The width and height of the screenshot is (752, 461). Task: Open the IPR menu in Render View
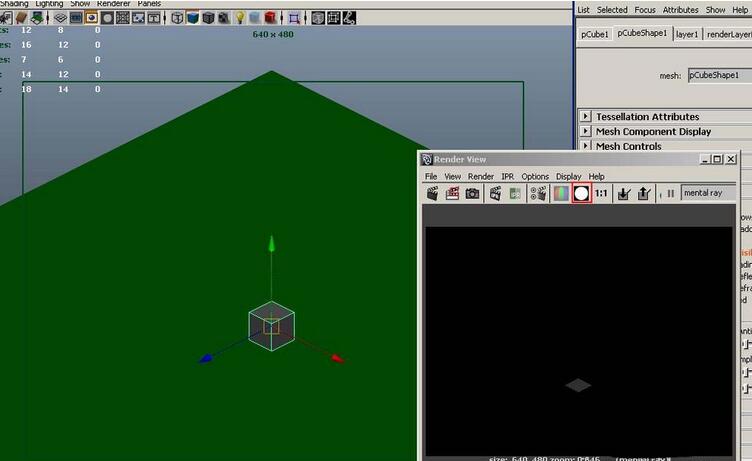(507, 176)
